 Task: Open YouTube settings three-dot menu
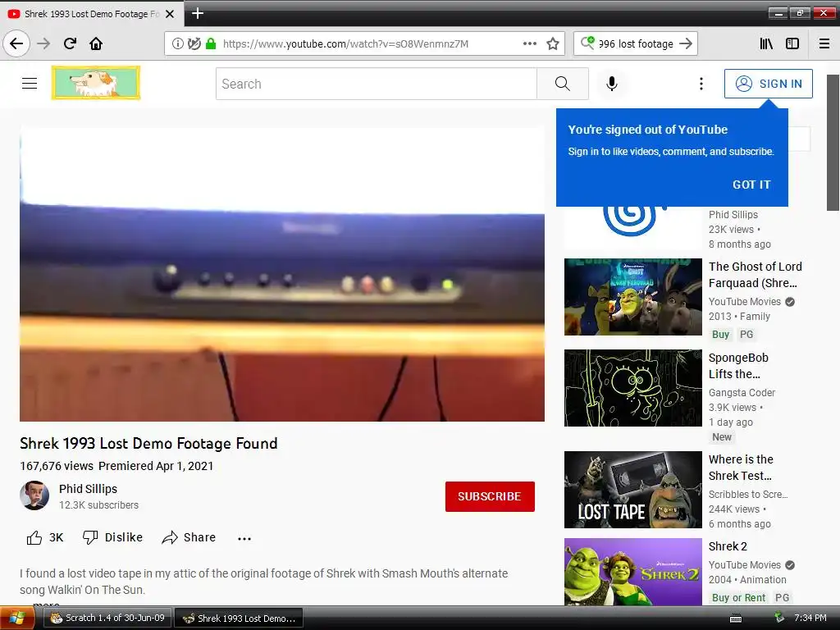pyautogui.click(x=701, y=84)
